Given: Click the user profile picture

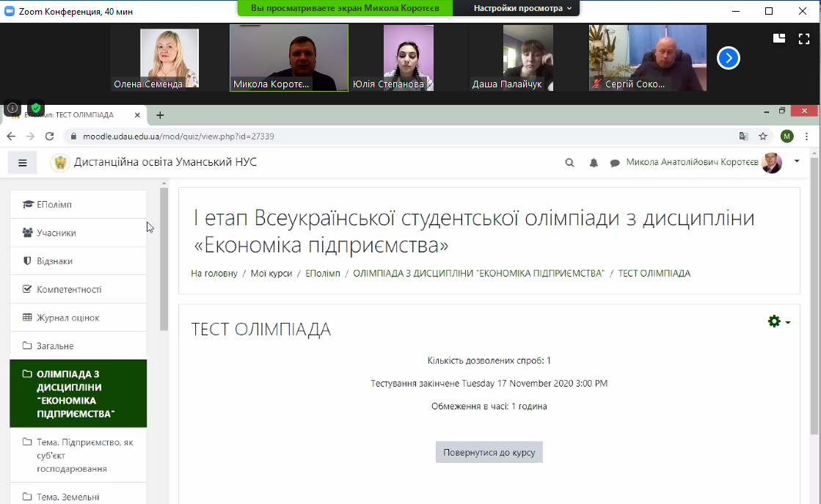Looking at the screenshot, I should point(772,163).
